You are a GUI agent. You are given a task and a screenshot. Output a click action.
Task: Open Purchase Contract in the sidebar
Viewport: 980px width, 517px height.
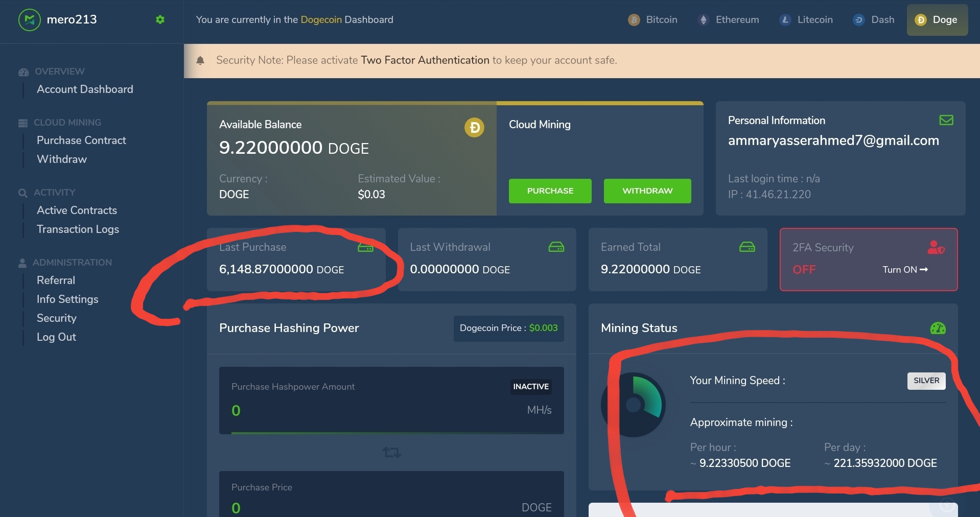81,140
